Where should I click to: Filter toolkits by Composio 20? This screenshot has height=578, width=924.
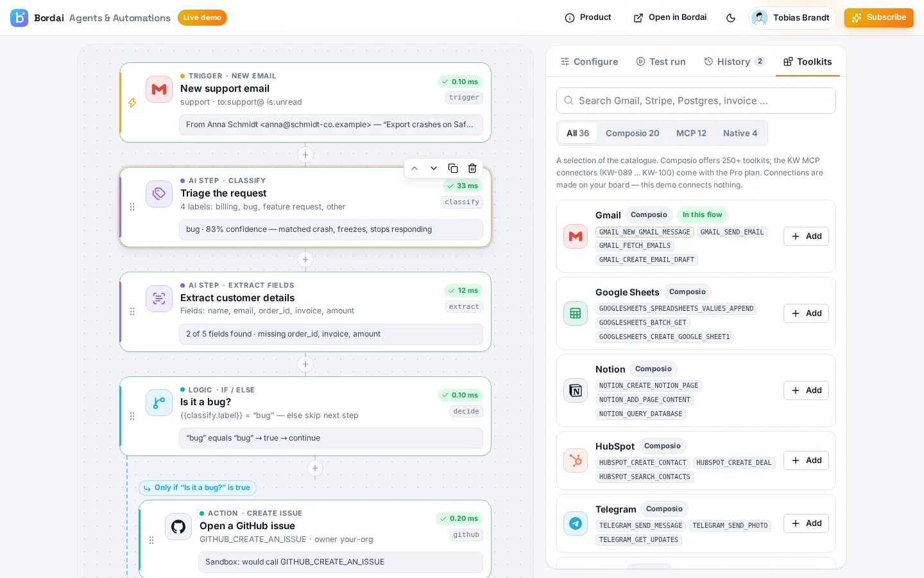pyautogui.click(x=632, y=133)
